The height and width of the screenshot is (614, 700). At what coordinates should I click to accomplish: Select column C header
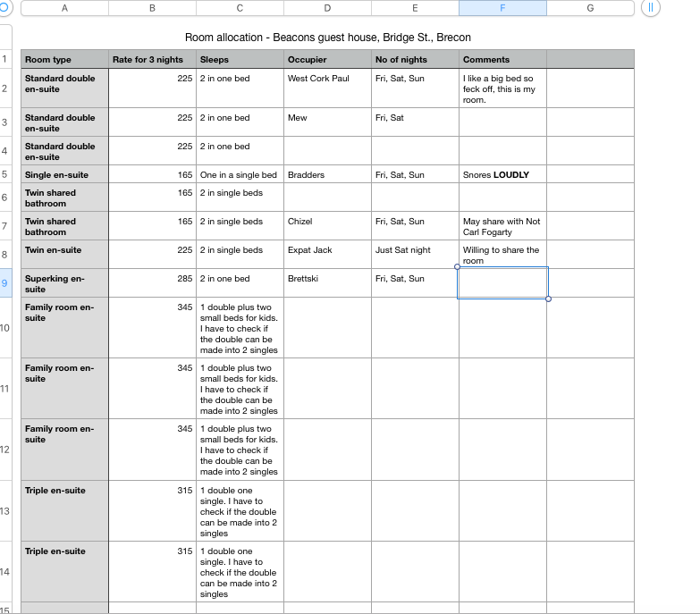(240, 8)
